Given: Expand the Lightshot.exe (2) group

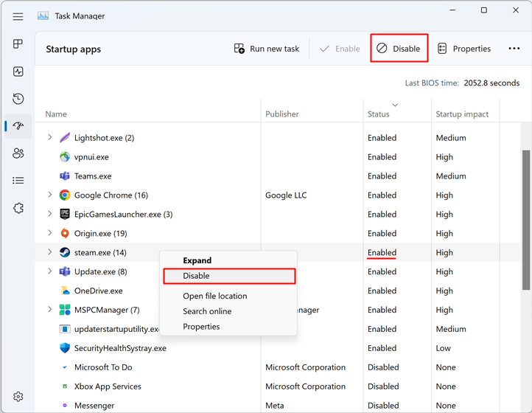Looking at the screenshot, I should coord(50,138).
